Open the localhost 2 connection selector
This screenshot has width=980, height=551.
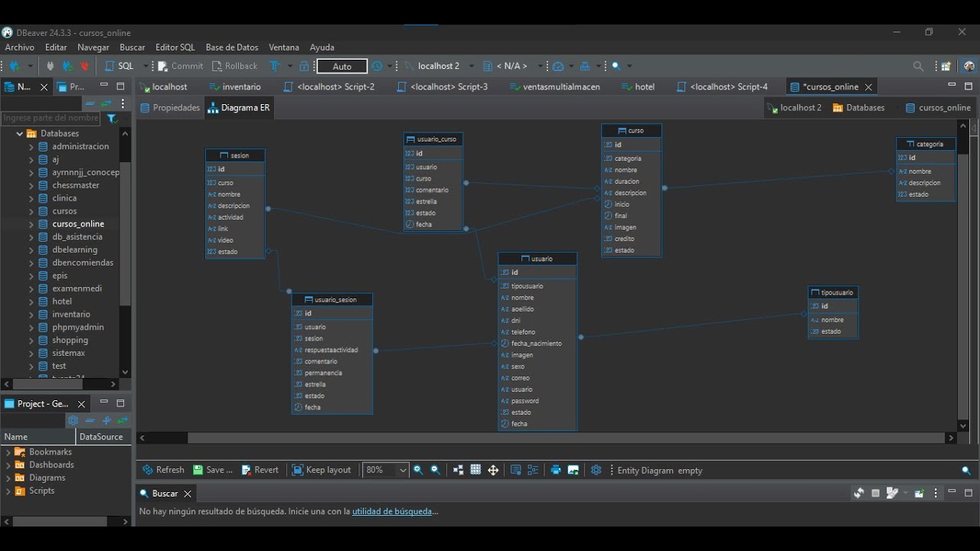pyautogui.click(x=439, y=66)
